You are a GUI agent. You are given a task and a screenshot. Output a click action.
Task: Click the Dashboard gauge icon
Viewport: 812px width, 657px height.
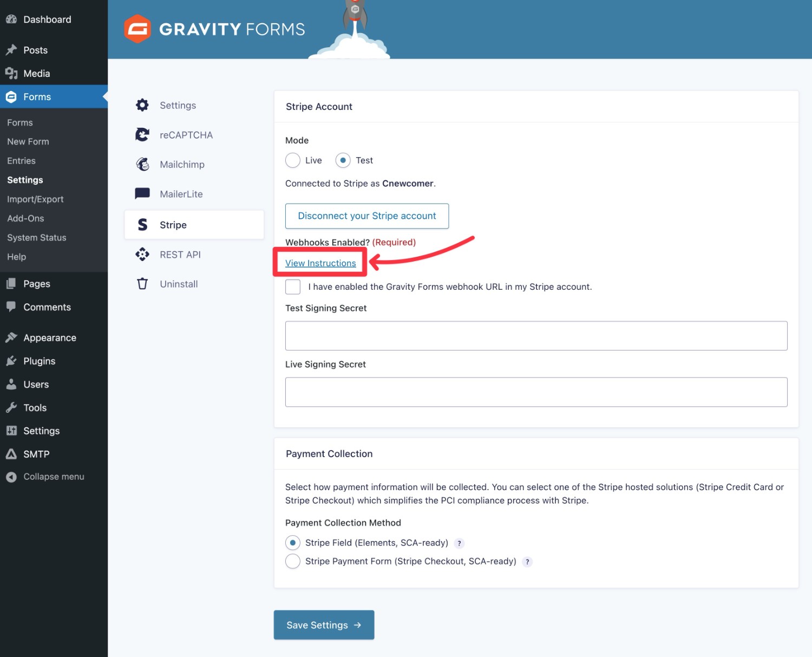pyautogui.click(x=11, y=19)
